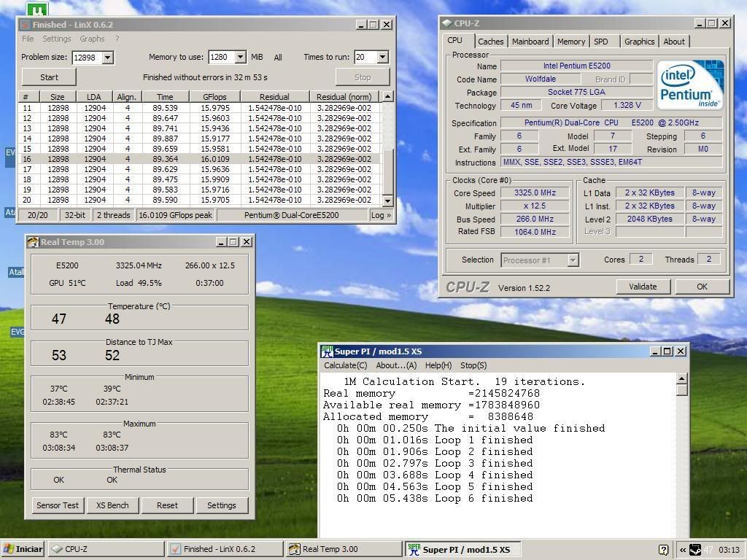
Task: Open Problem size dropdown in LinX
Action: point(108,58)
